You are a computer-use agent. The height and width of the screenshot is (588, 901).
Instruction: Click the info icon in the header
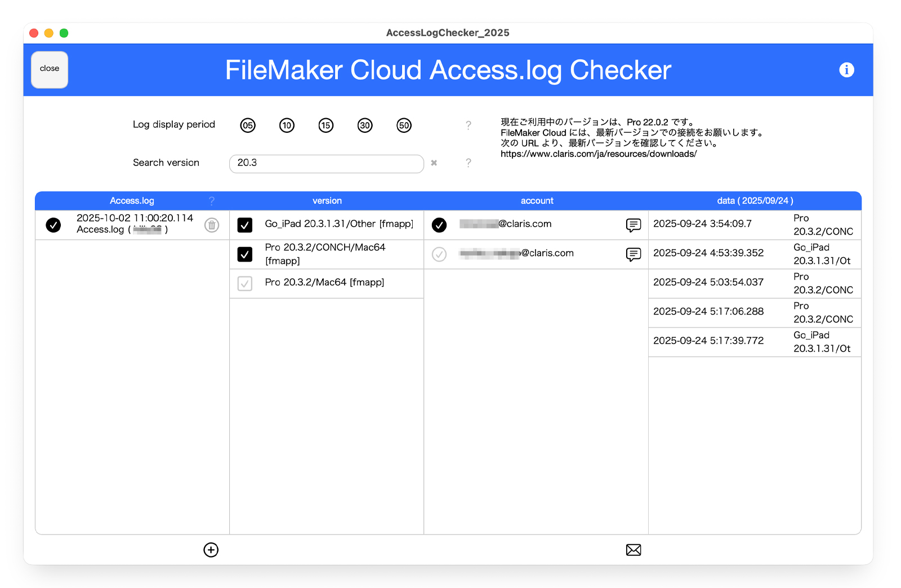[846, 70]
